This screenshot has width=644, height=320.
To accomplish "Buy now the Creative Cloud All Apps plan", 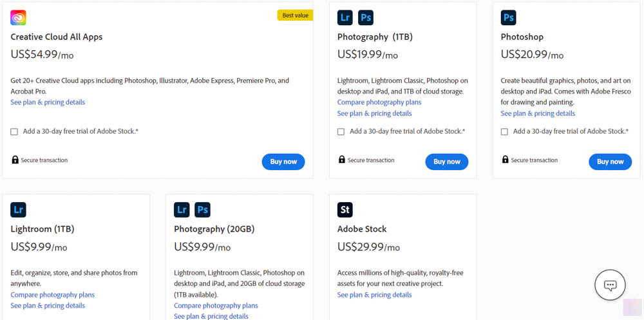I will pyautogui.click(x=283, y=162).
